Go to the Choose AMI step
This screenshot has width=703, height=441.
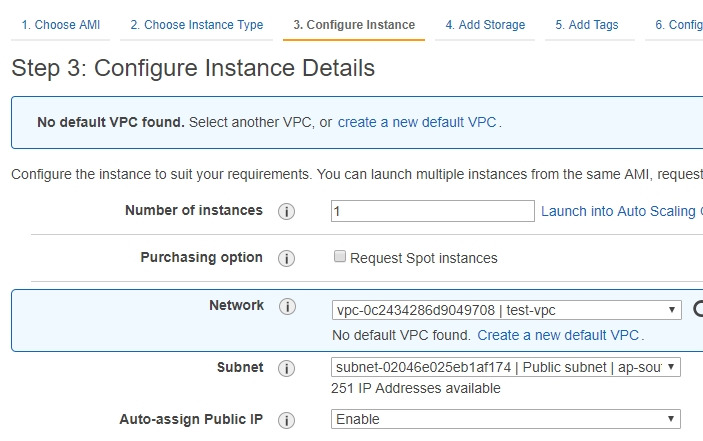pos(61,25)
